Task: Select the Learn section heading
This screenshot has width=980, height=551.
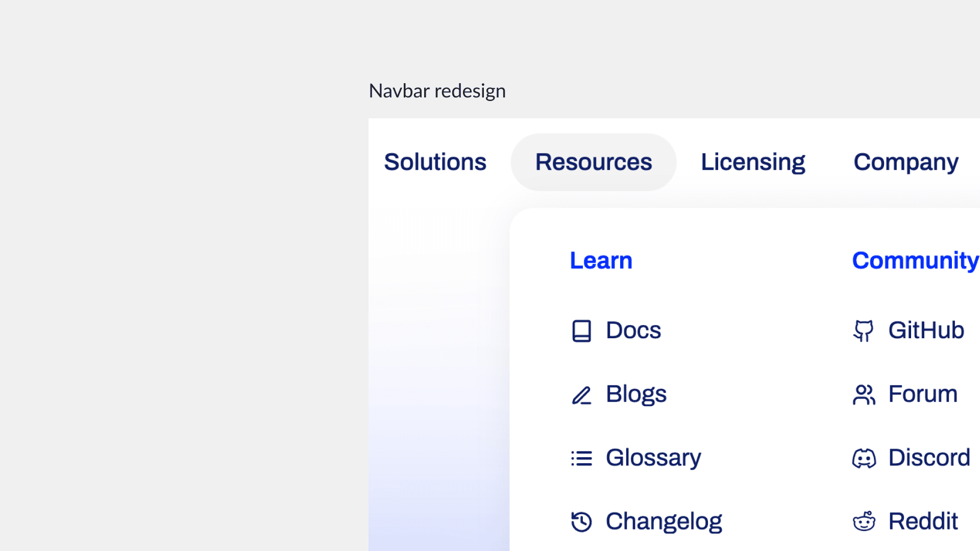Action: click(601, 261)
